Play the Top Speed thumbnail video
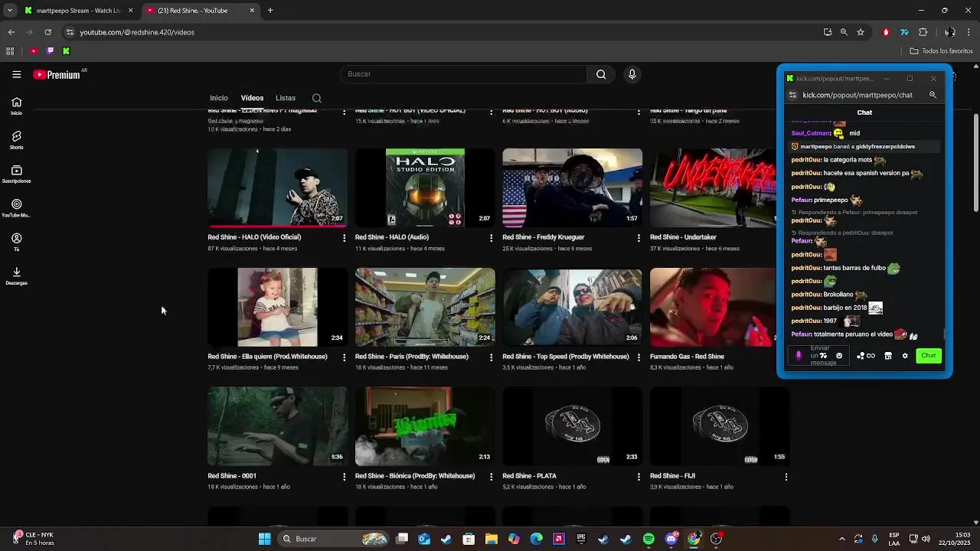The image size is (980, 551). click(x=573, y=307)
